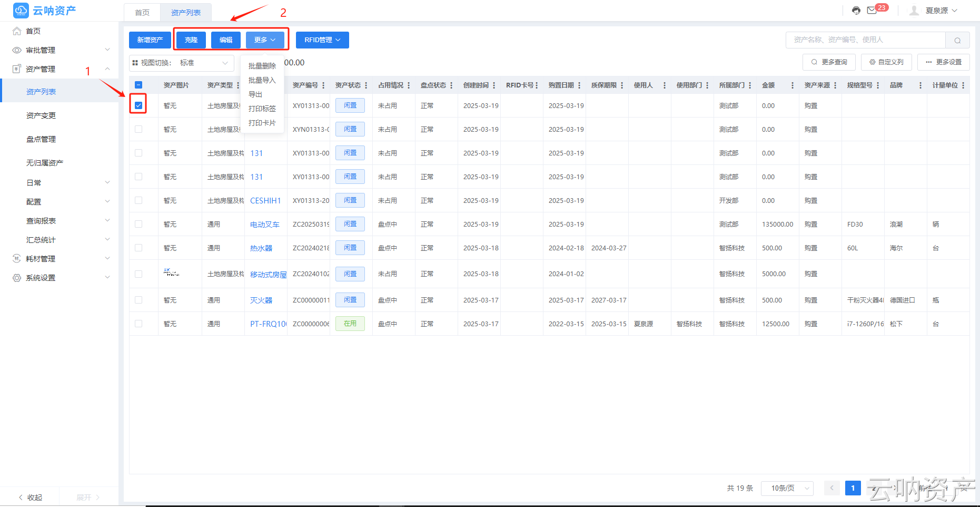Click the 首页 house icon in sidebar
Viewport: 980px width, 507px height.
click(17, 31)
